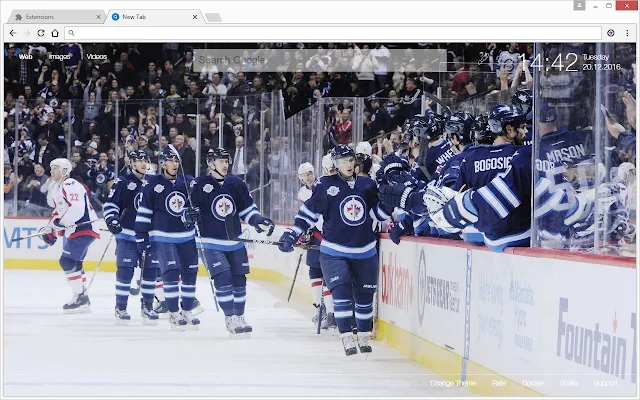Image resolution: width=640 pixels, height=400 pixels.
Task: Click the New Tab favicon
Action: [116, 17]
